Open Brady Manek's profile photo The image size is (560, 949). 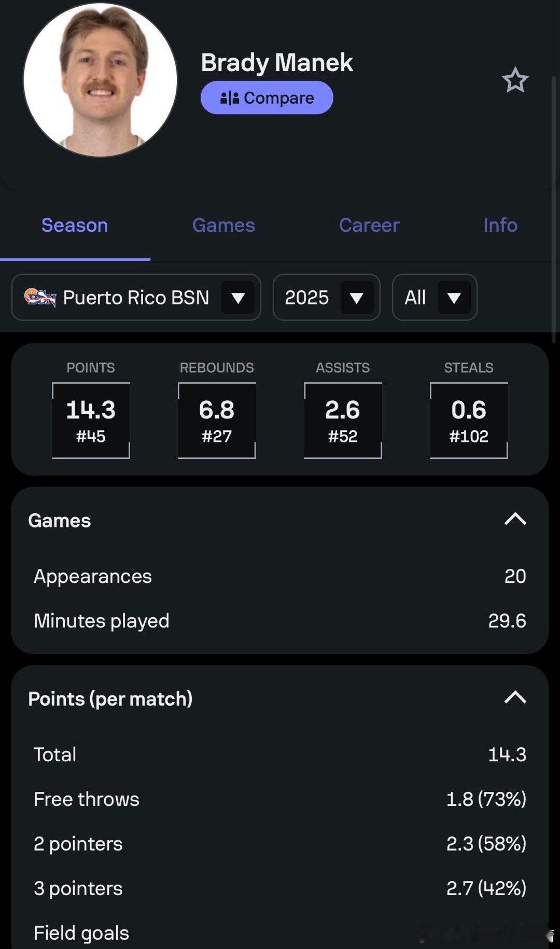tap(100, 80)
